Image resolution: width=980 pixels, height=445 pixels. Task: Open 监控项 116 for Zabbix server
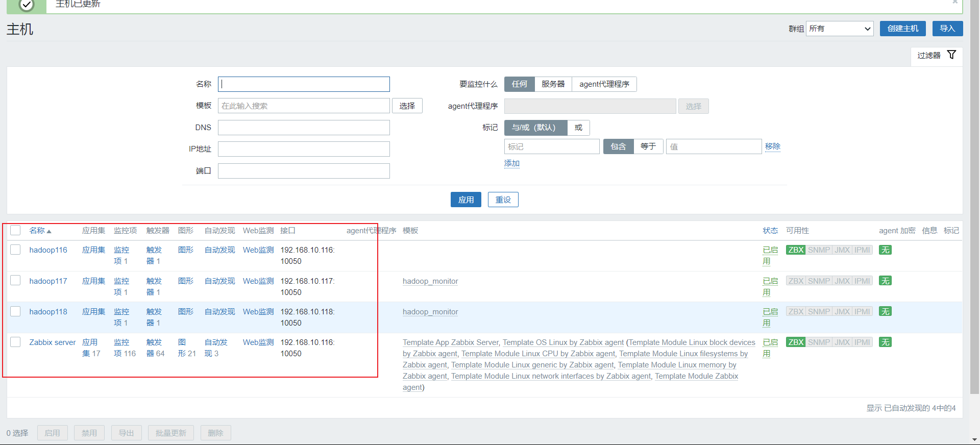[x=125, y=348]
